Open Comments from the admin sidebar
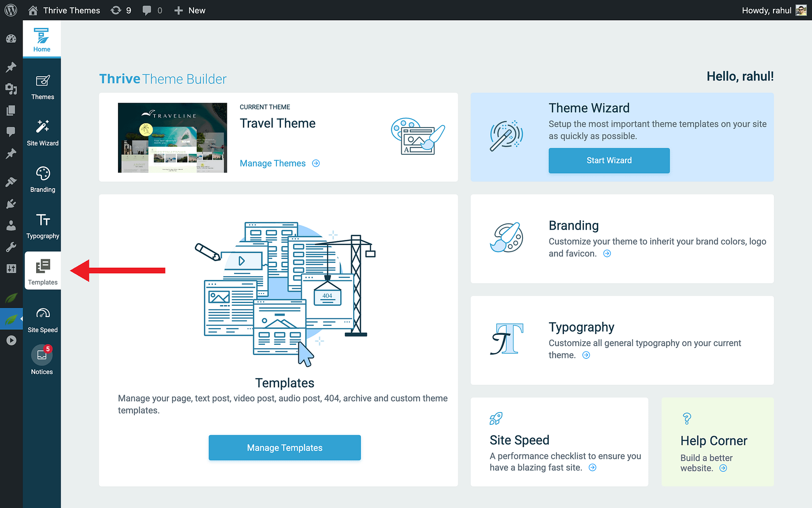The image size is (812, 508). click(11, 131)
